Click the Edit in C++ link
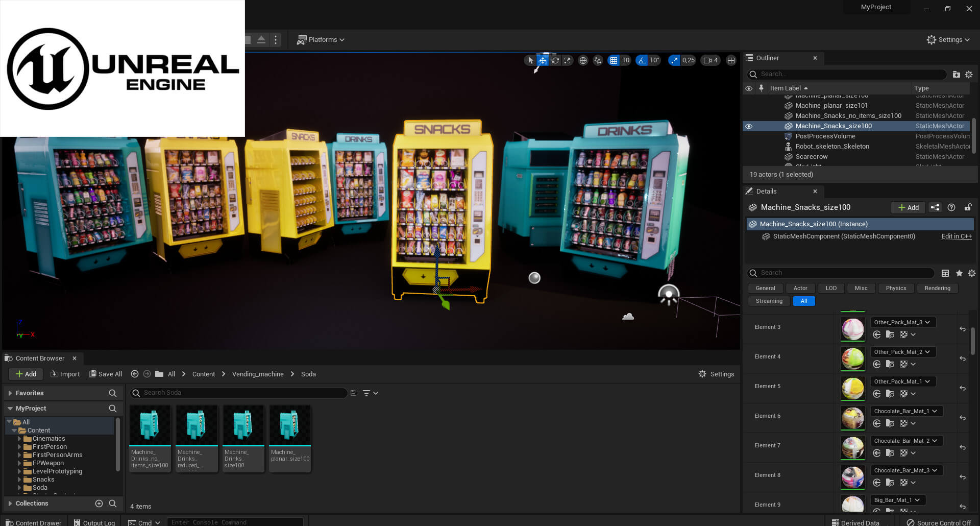This screenshot has height=526, width=980. tap(957, 236)
